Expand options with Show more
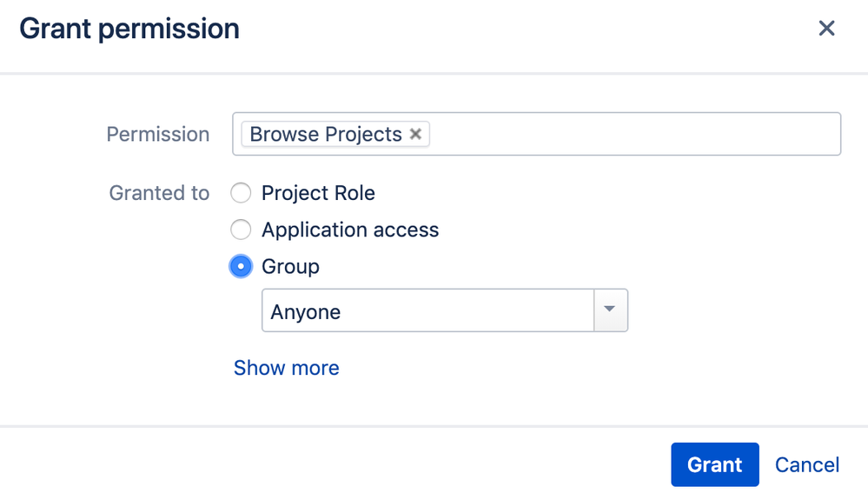Image resolution: width=868 pixels, height=500 pixels. tap(286, 368)
